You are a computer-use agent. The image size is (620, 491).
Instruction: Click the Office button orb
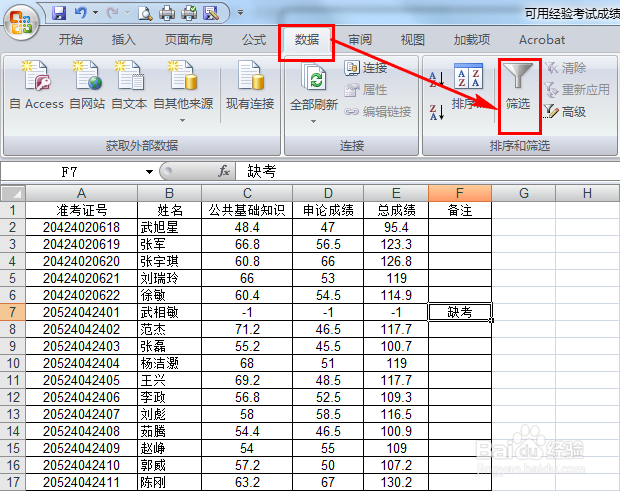pos(21,22)
